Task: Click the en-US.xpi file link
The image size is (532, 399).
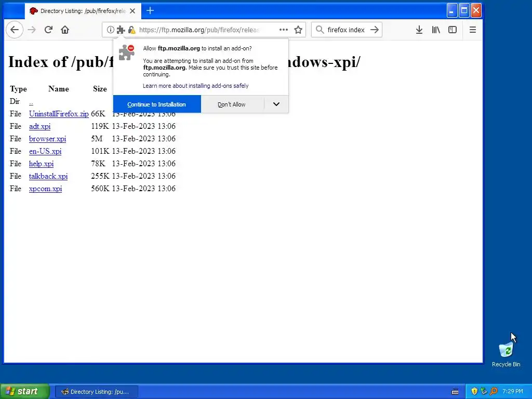Action: pyautogui.click(x=45, y=151)
